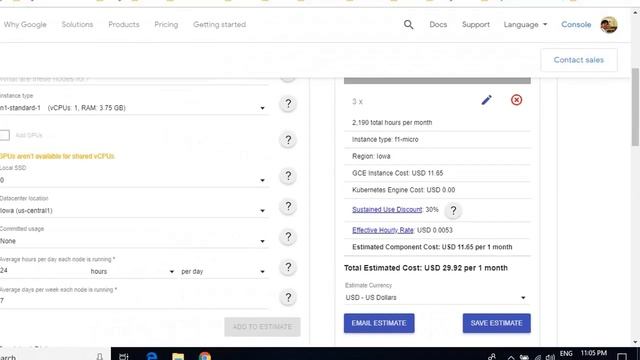Open the Why Google menu
This screenshot has width=640, height=360.
[x=25, y=24]
